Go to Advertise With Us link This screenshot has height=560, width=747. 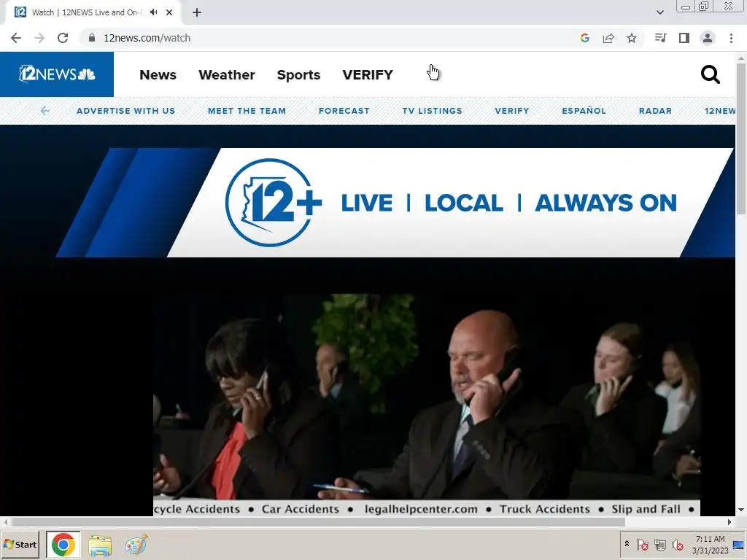coord(125,111)
